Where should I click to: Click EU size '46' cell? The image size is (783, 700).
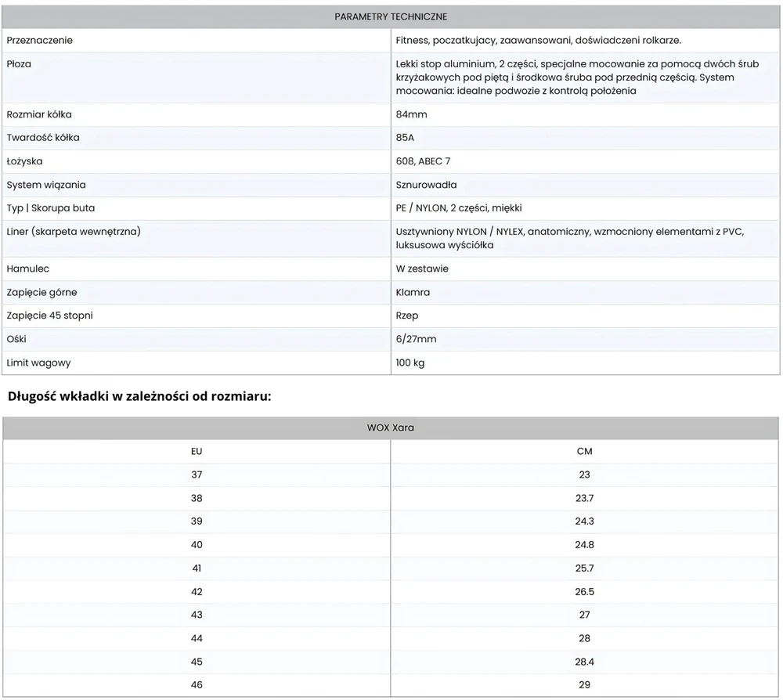pyautogui.click(x=197, y=685)
